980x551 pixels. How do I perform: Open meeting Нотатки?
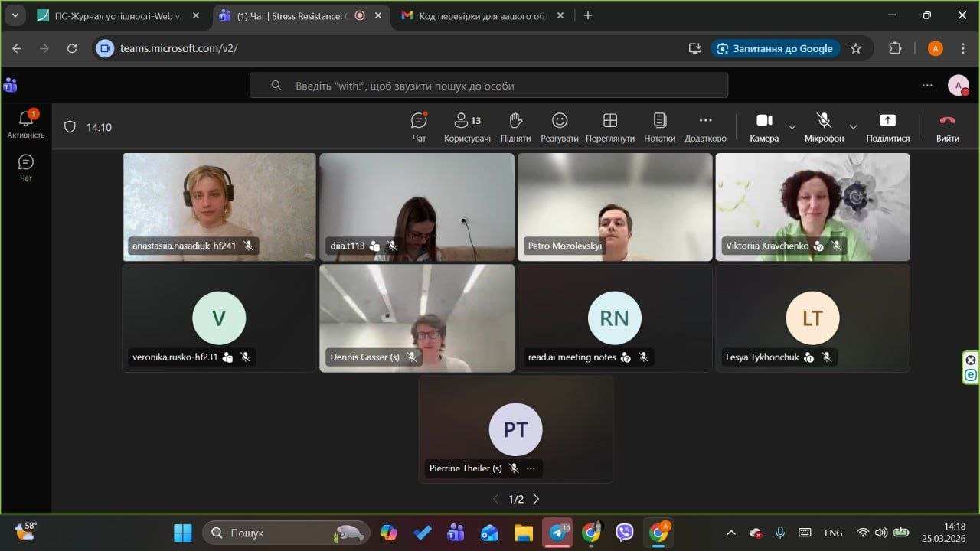point(659,127)
